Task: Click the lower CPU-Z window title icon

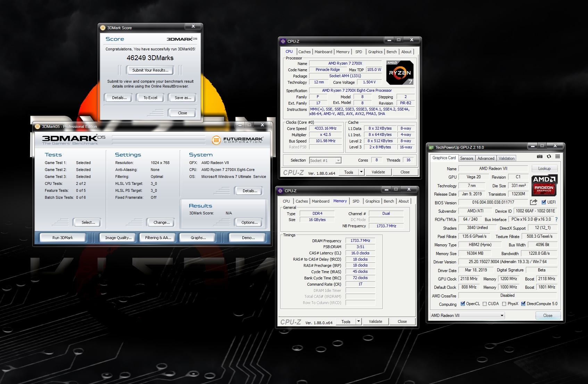Action: (x=280, y=191)
